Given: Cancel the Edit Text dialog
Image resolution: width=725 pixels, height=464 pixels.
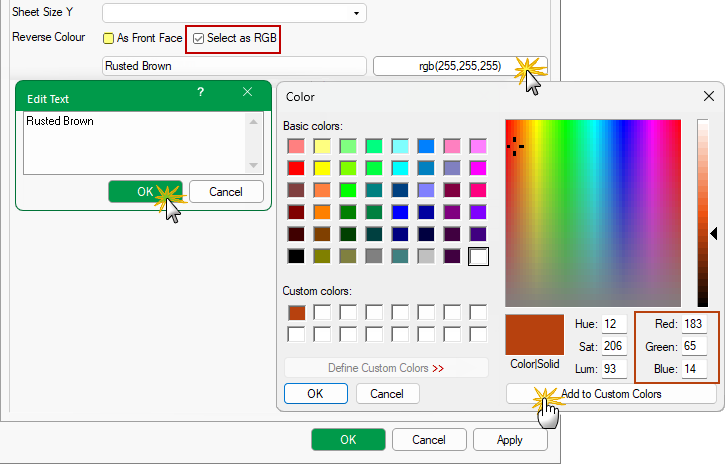Looking at the screenshot, I should [x=226, y=191].
